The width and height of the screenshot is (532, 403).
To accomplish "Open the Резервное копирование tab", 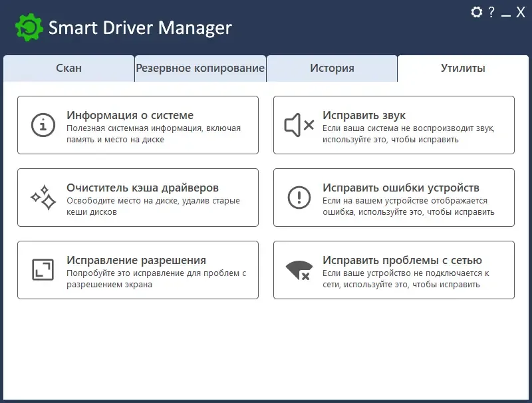I will tap(199, 67).
